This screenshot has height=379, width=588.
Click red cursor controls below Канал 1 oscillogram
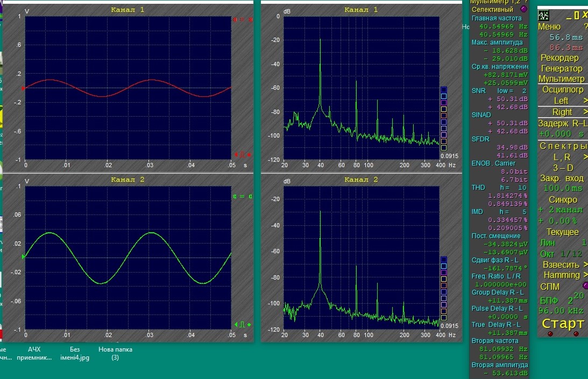[243, 154]
